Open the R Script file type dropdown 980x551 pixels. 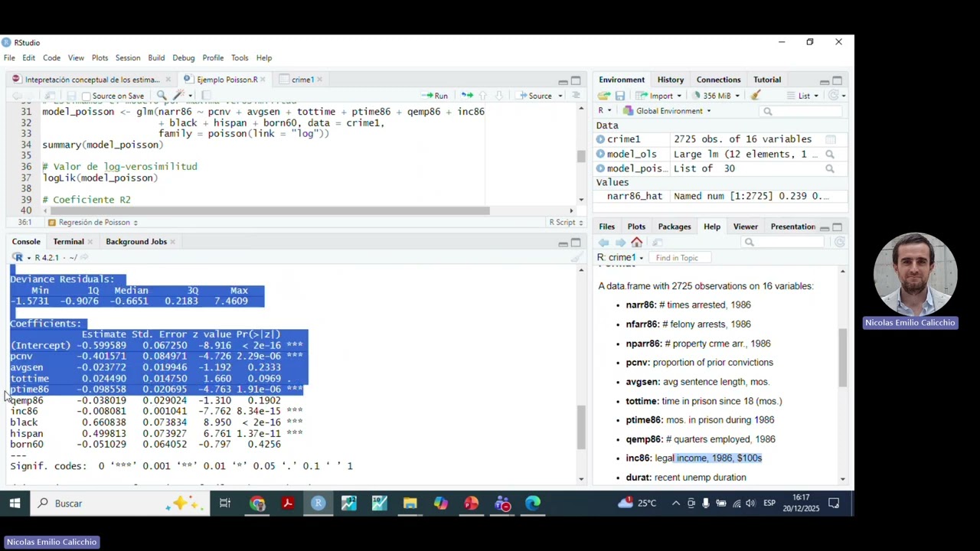point(566,223)
